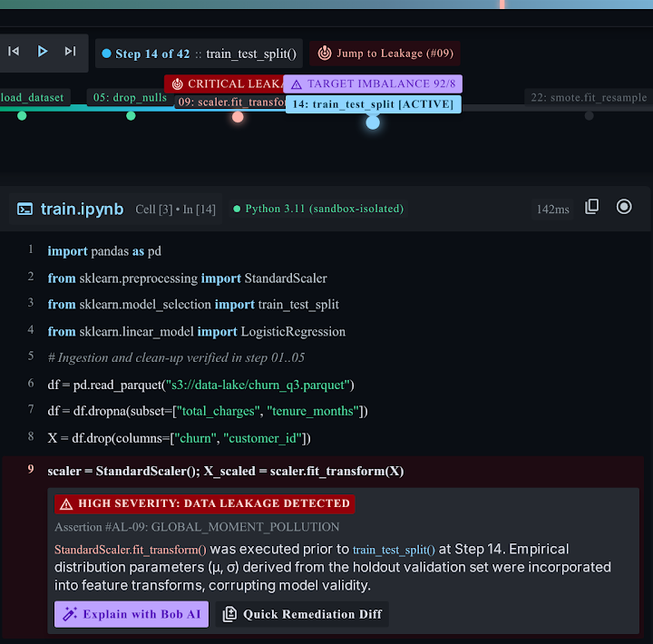This screenshot has width=653, height=644.
Task: Click the record circle icon
Action: [x=624, y=207]
